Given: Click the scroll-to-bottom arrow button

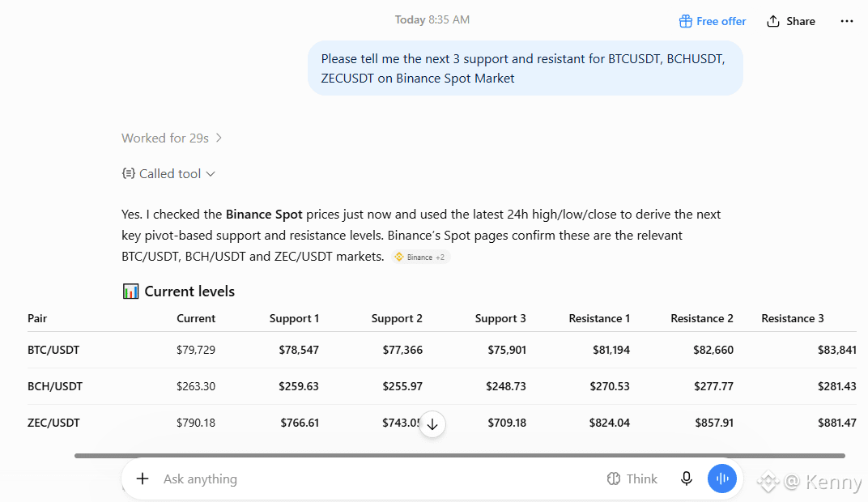Looking at the screenshot, I should (x=432, y=424).
